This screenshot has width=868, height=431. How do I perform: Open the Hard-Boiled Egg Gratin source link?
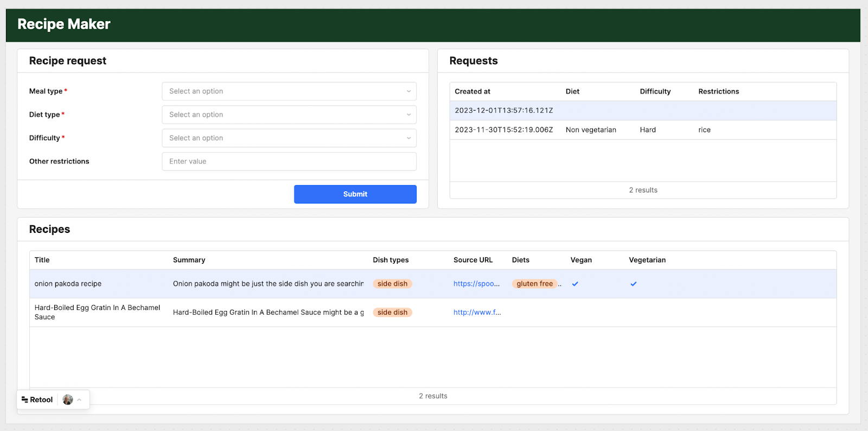point(476,313)
